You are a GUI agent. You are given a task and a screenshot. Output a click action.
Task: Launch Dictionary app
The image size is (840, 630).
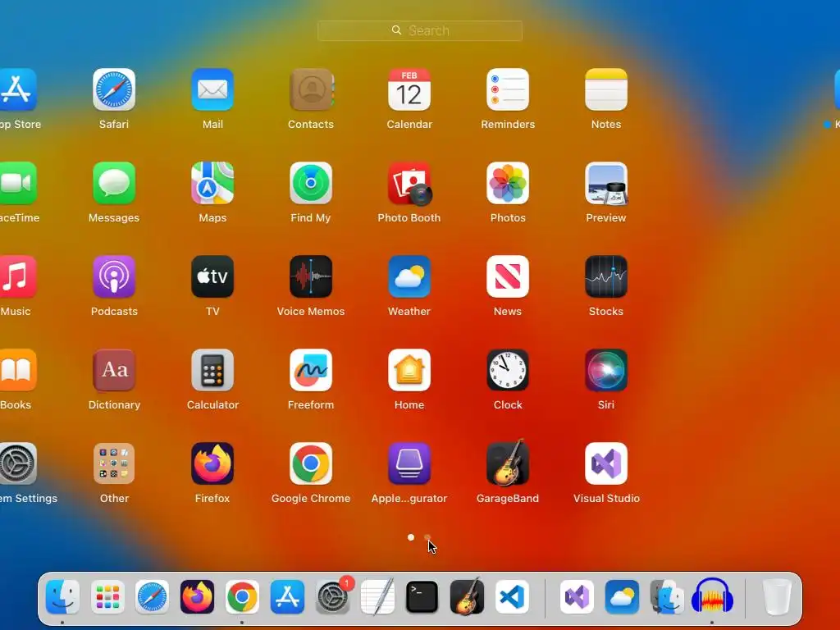tap(113, 370)
